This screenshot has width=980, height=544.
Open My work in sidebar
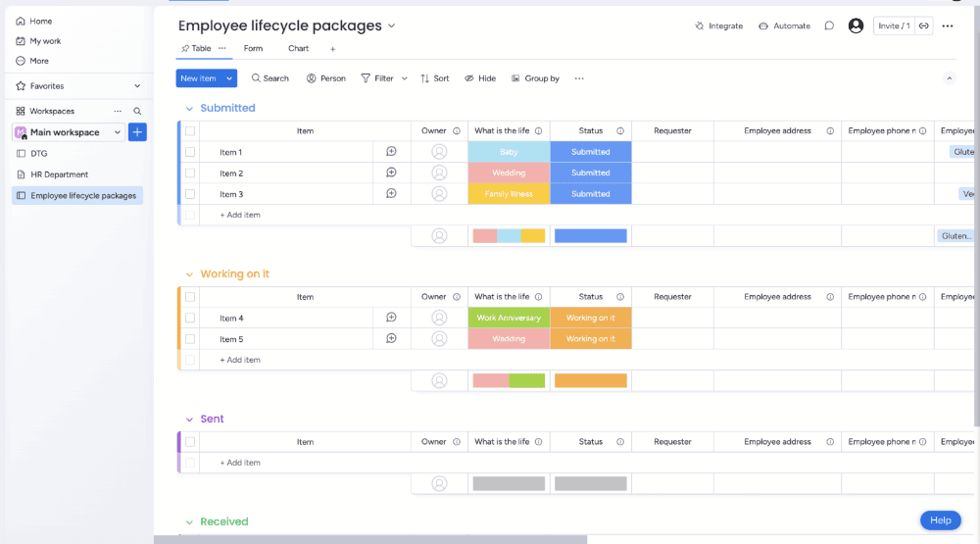[38, 41]
